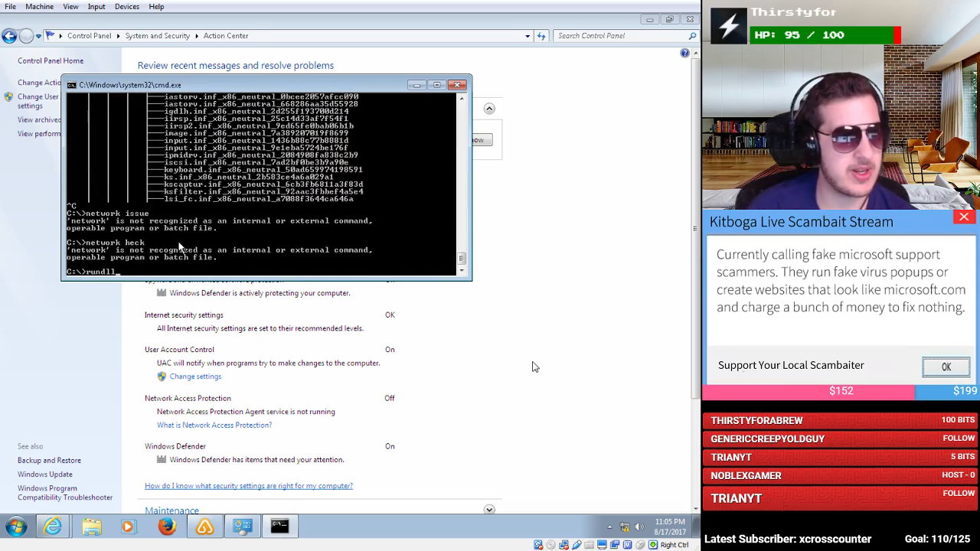Click the cmd.exe scrollbar up arrow

[462, 99]
